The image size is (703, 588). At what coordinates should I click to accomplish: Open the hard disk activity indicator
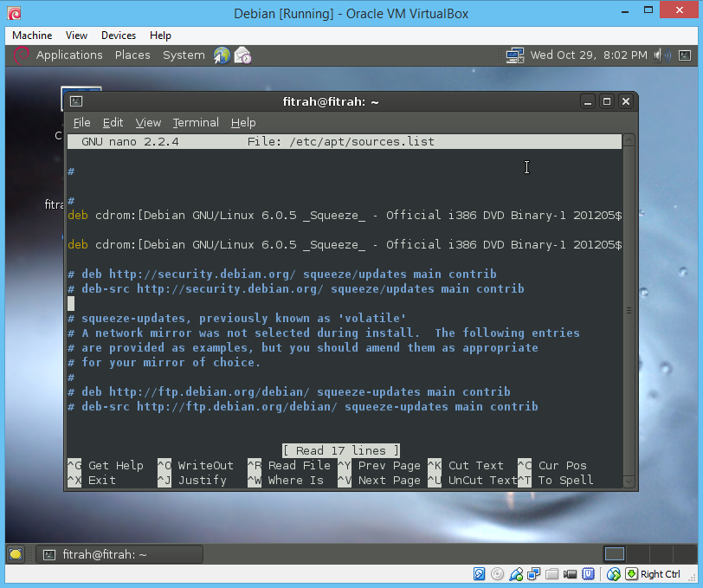click(x=480, y=574)
